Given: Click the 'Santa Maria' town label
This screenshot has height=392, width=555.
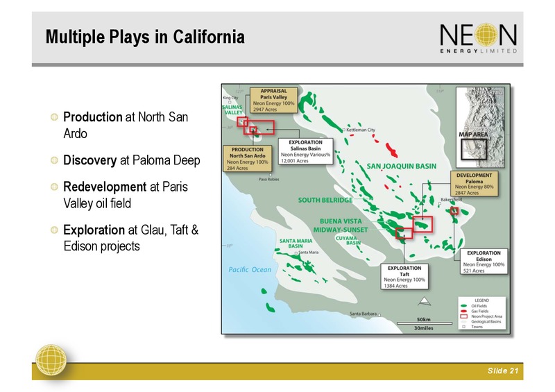Looking at the screenshot, I should click(x=308, y=253).
